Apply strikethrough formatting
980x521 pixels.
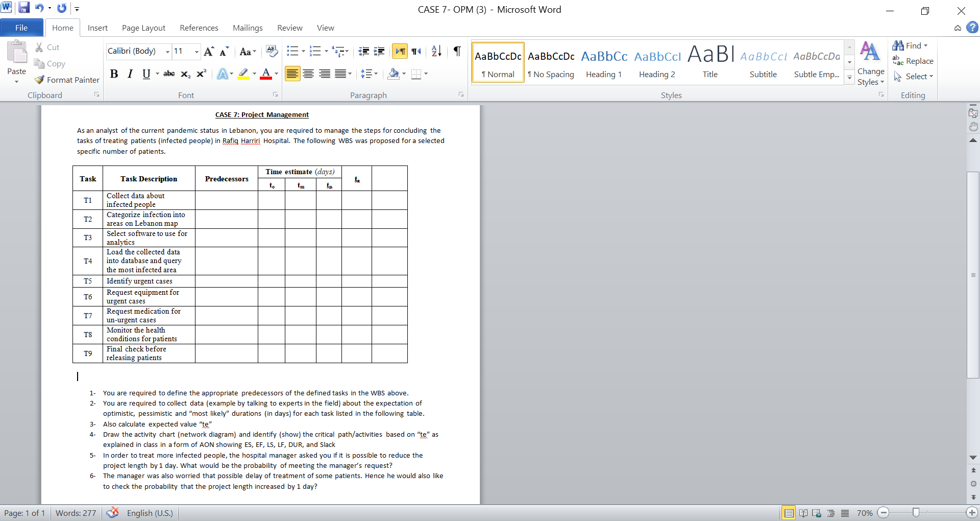tap(169, 74)
